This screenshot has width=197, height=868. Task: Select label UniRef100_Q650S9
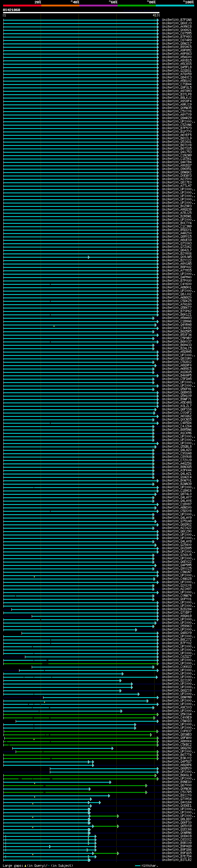177,826
